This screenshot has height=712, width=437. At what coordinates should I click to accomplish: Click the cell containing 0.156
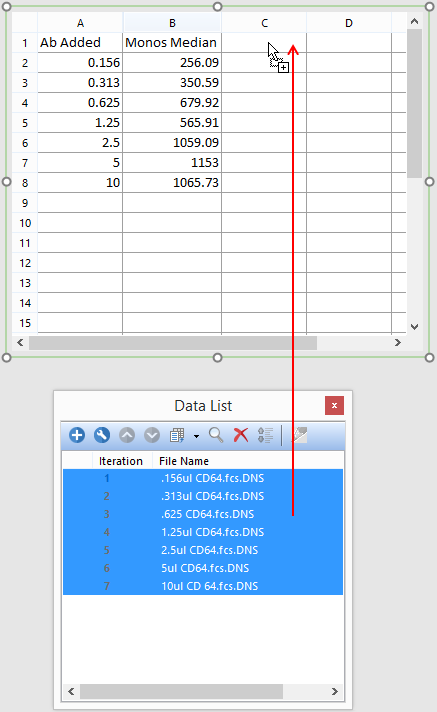80,63
